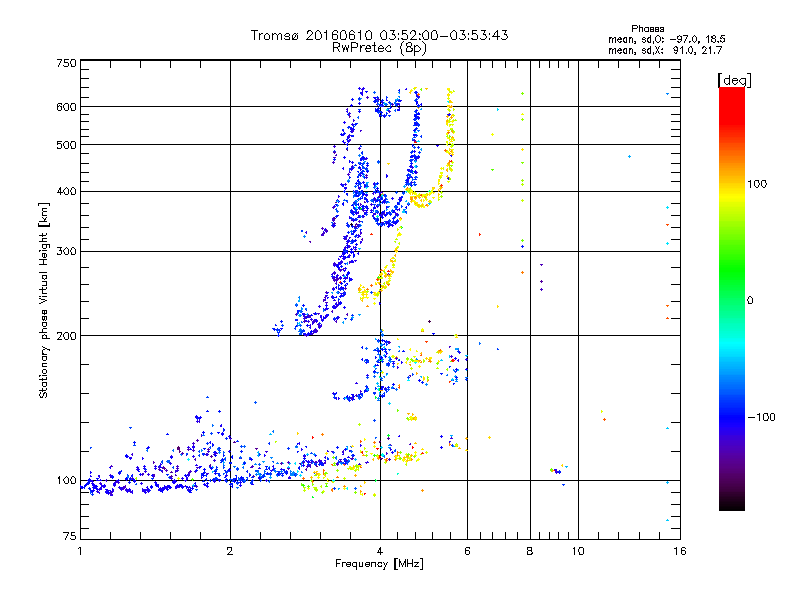Screen dimensions: 800x600
Task: Click the 'mean, sd,O: -97.0, 18.5' text
Action: click(x=666, y=39)
